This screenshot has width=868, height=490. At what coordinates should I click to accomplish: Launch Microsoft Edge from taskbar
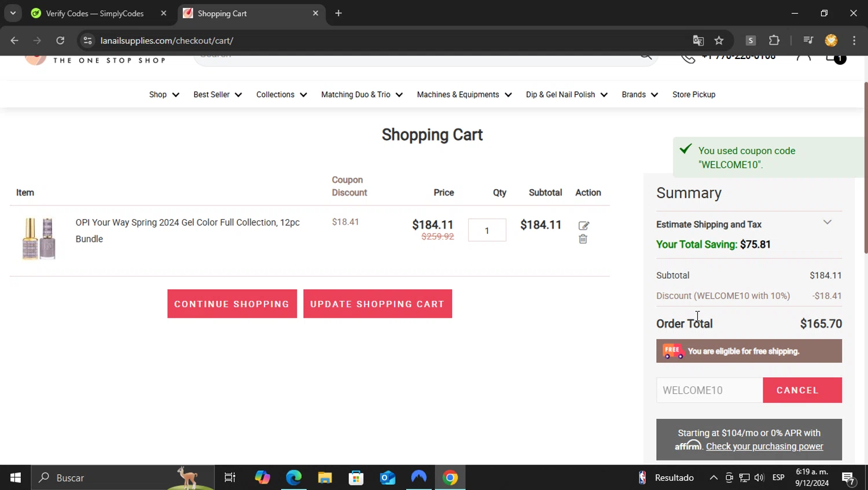pos(293,478)
